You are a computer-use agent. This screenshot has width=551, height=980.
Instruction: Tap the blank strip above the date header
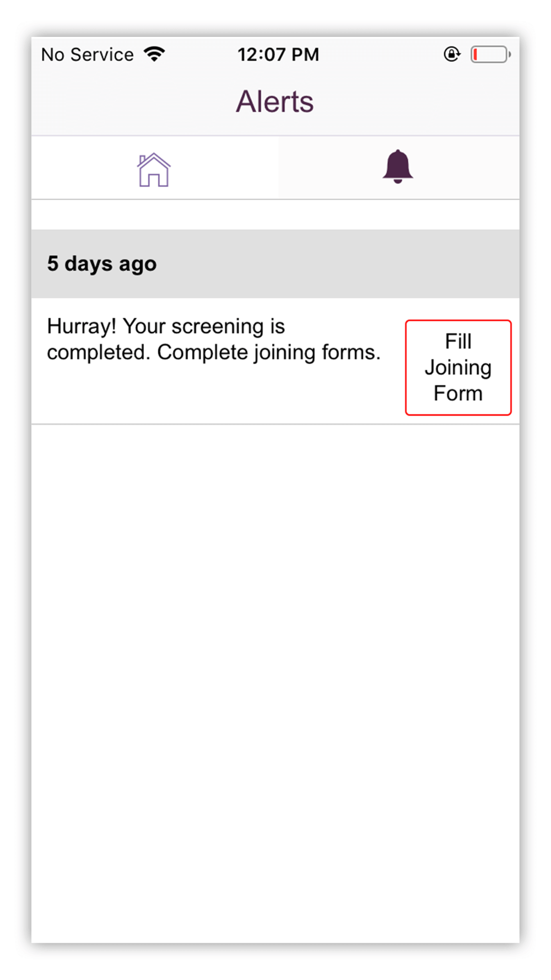(275, 214)
